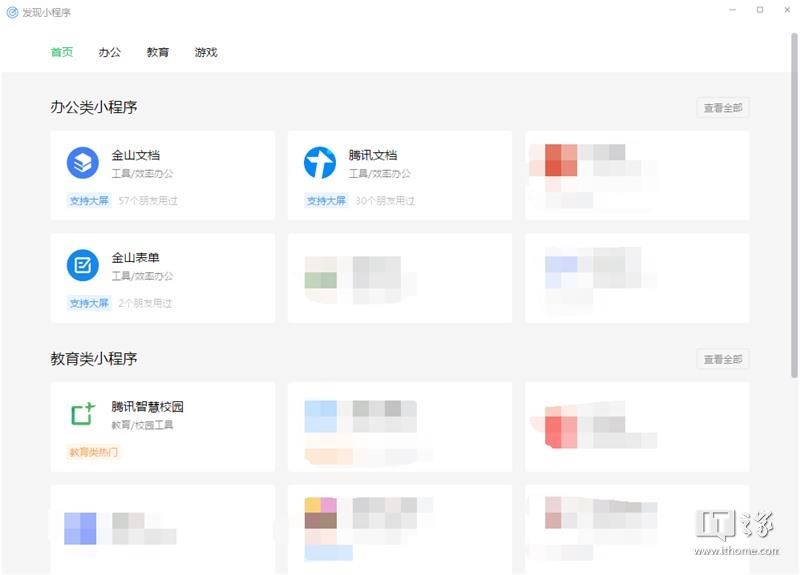Screen dimensions: 800x575
Task: Open the 腾讯智慧校园 green icon
Action: click(83, 414)
